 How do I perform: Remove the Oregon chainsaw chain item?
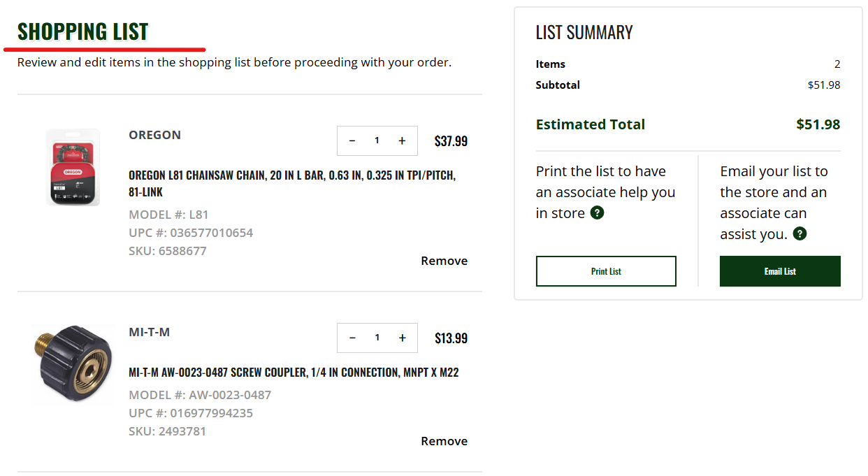(444, 261)
